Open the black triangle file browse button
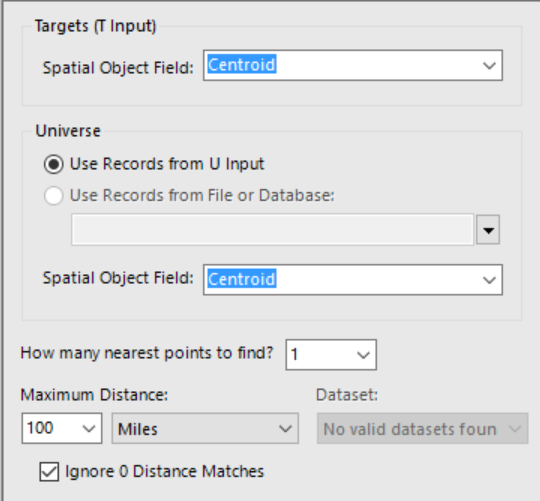 pos(488,230)
